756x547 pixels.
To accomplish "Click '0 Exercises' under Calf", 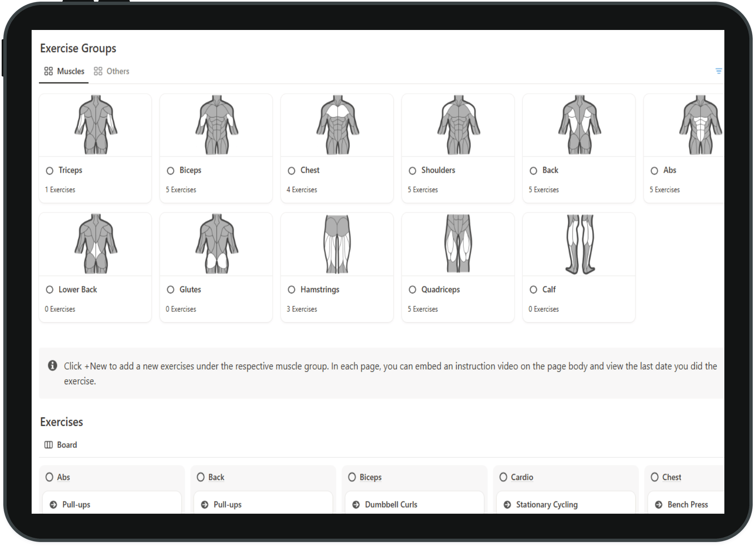I will 544,309.
